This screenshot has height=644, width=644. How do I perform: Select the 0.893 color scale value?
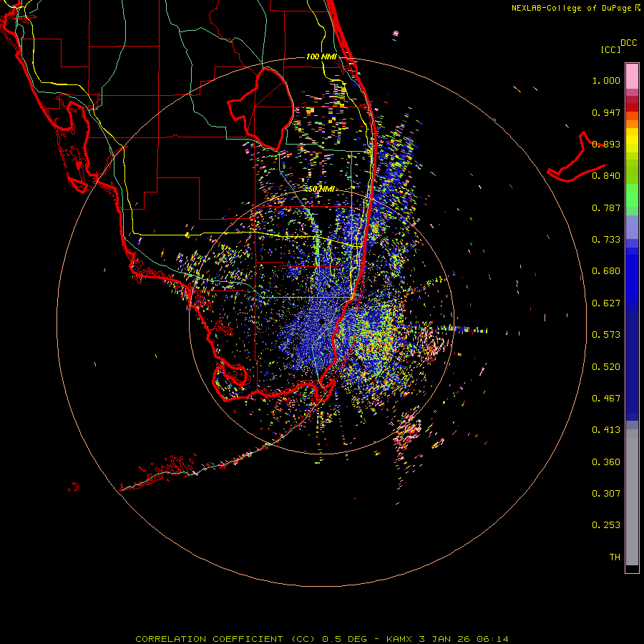606,144
